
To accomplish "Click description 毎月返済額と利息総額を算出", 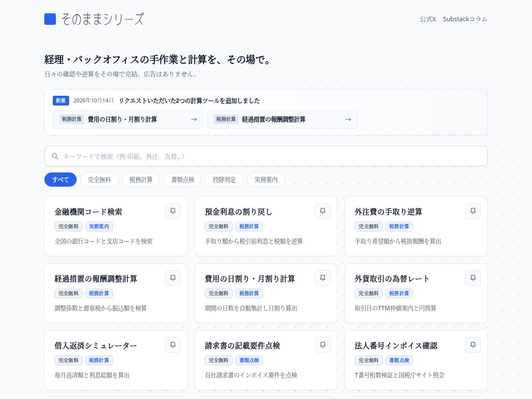I will coord(92,375).
